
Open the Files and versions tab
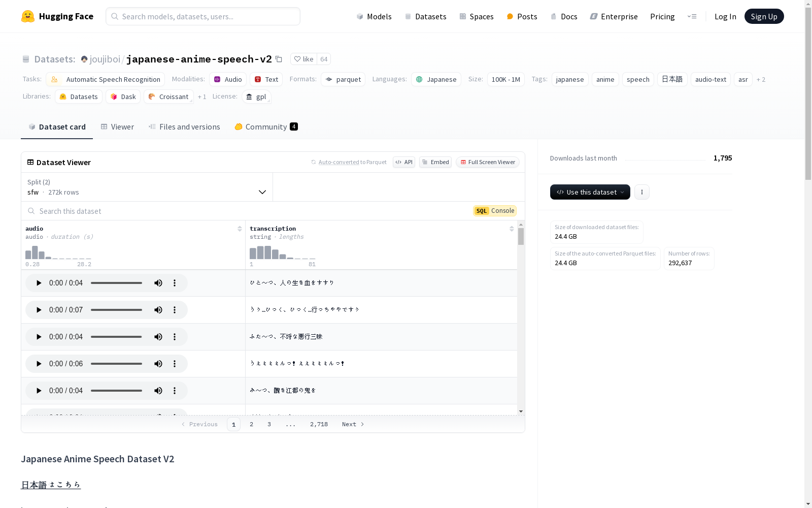(184, 127)
